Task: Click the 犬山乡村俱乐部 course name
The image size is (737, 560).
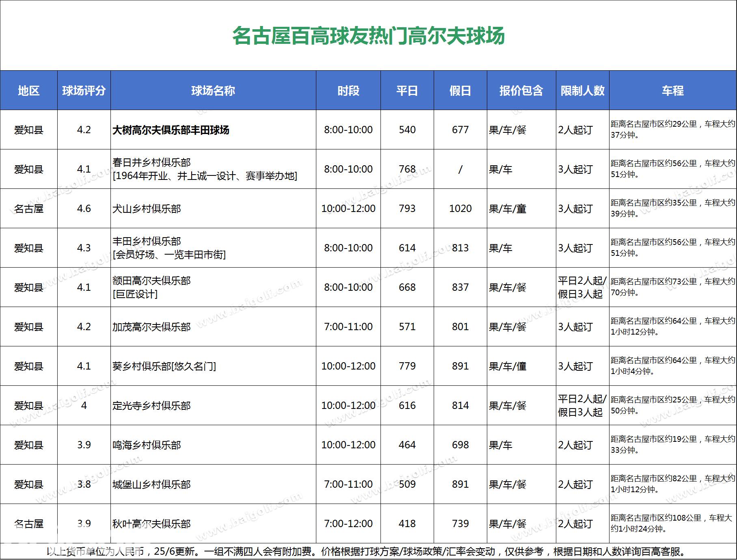Action: [x=147, y=209]
